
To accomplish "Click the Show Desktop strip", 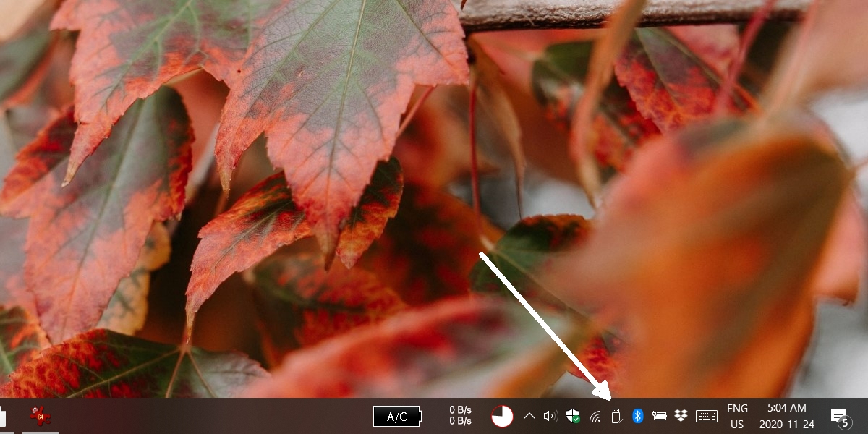I will [x=865, y=416].
